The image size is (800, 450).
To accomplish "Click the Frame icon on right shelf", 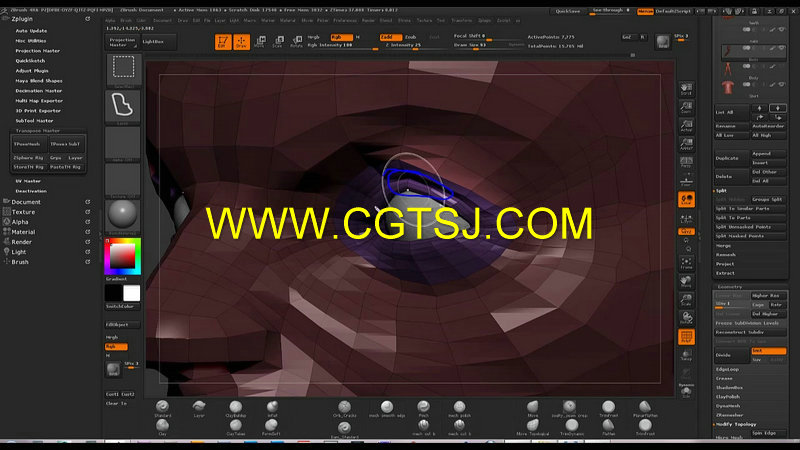I will tap(686, 263).
